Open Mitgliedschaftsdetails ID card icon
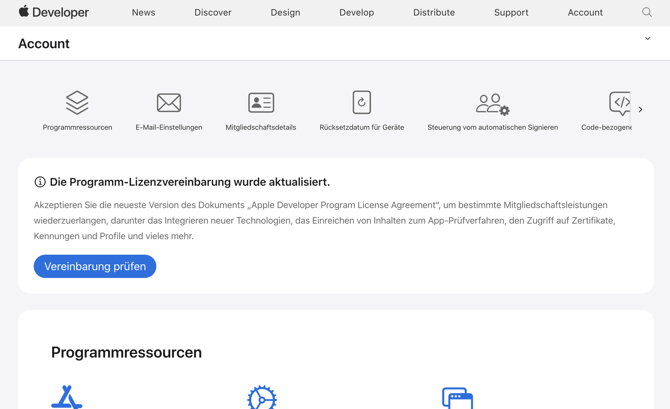670x409 pixels. (x=261, y=102)
